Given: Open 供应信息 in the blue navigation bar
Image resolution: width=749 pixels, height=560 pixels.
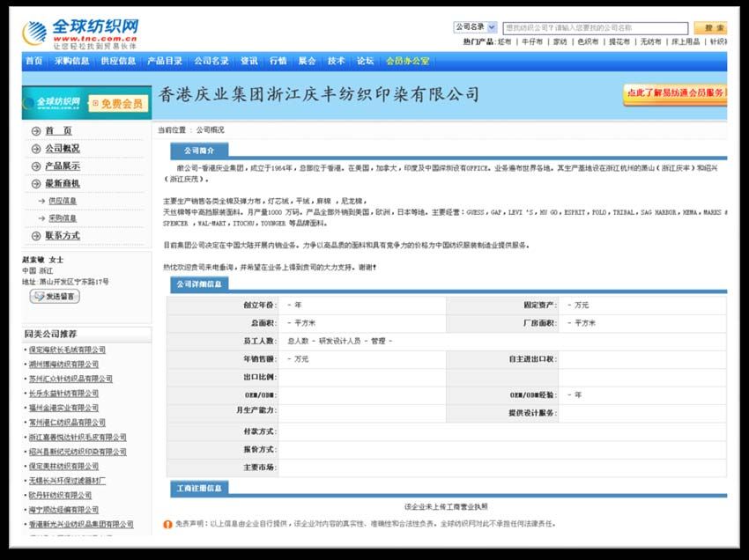Looking at the screenshot, I should pyautogui.click(x=118, y=61).
